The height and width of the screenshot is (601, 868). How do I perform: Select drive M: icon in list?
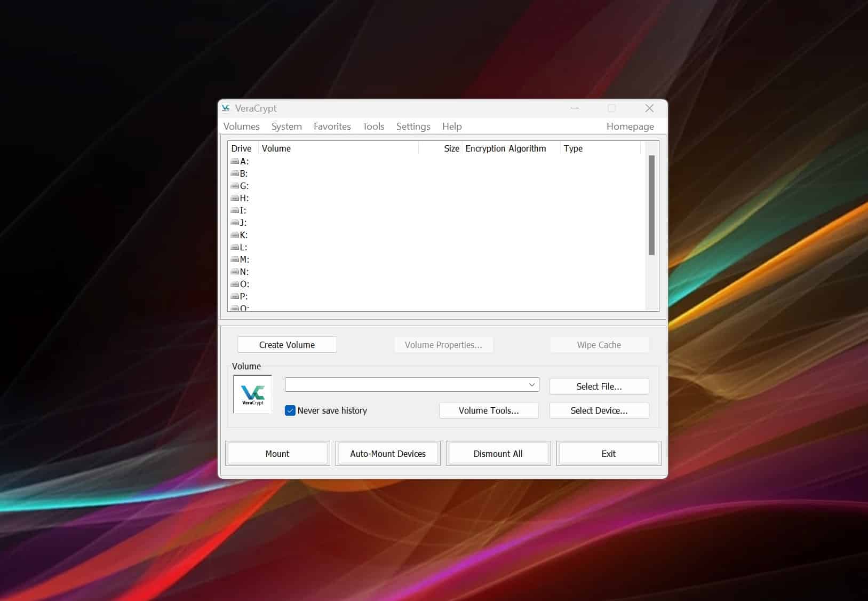pyautogui.click(x=235, y=259)
